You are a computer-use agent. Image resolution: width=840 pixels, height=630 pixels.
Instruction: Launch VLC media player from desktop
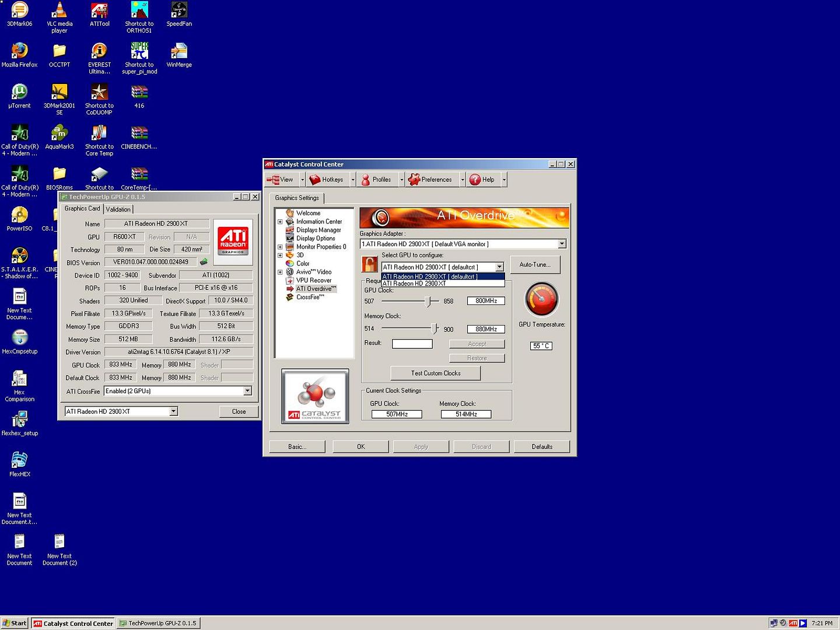pos(59,17)
